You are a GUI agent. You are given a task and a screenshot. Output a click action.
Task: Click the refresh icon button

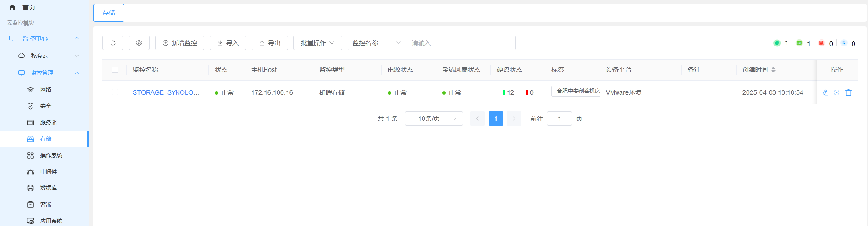click(x=113, y=43)
